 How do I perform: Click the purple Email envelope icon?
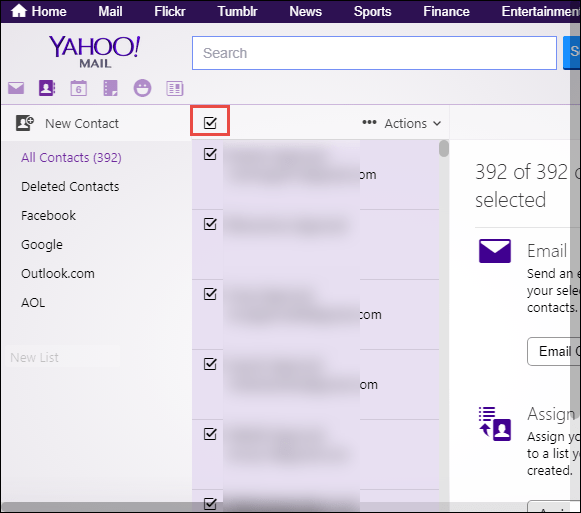coord(495,251)
